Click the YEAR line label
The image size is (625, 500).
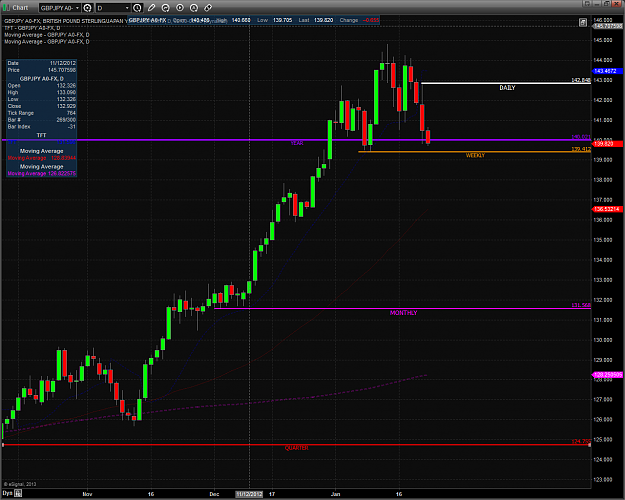pos(297,143)
